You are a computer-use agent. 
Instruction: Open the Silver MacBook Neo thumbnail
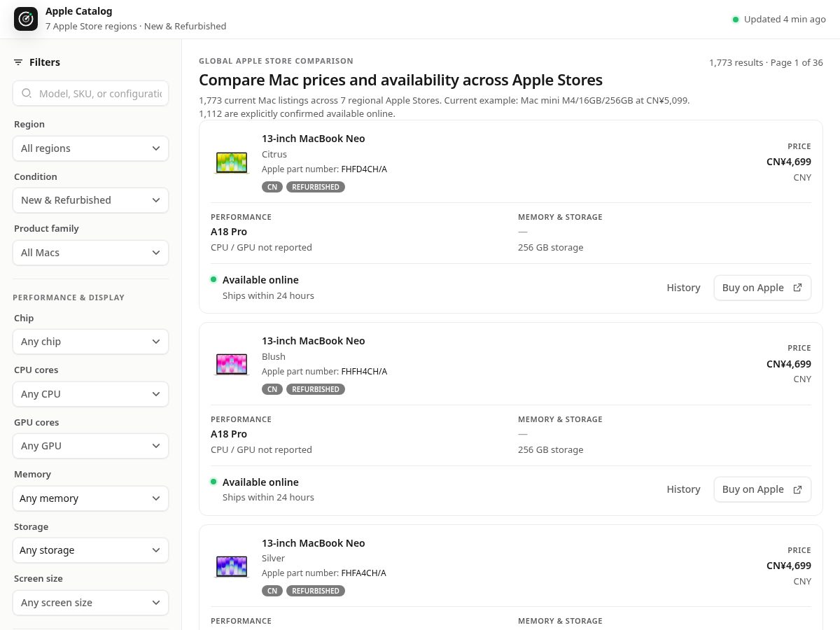(x=232, y=566)
